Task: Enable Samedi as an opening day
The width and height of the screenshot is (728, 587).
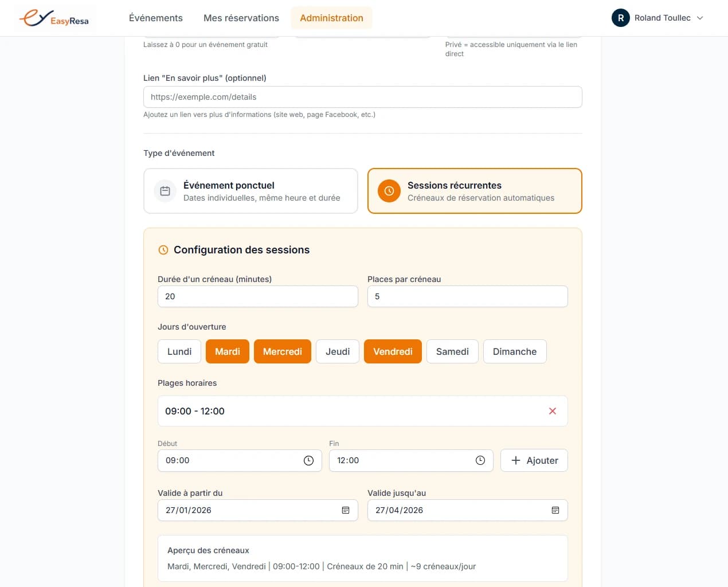Action: pyautogui.click(x=452, y=351)
